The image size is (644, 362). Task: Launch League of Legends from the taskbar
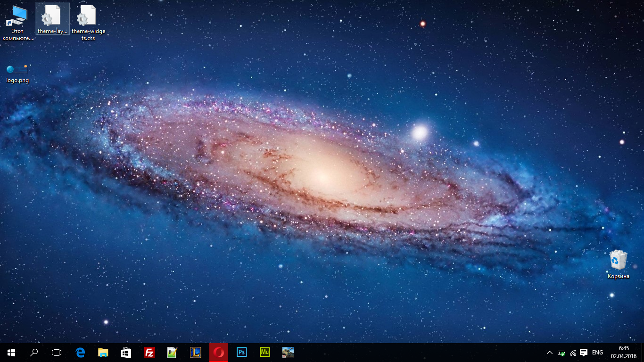click(x=196, y=352)
